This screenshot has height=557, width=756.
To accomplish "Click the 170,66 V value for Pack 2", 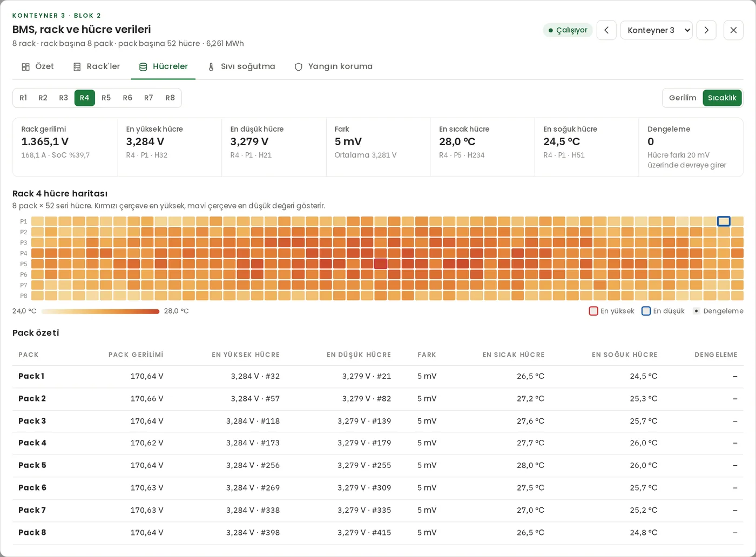I will (x=147, y=398).
